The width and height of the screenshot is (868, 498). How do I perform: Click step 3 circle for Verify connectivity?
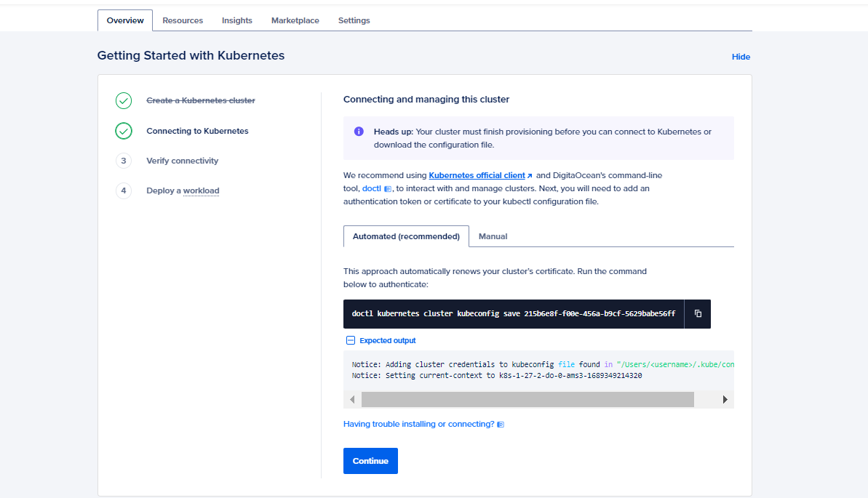124,161
